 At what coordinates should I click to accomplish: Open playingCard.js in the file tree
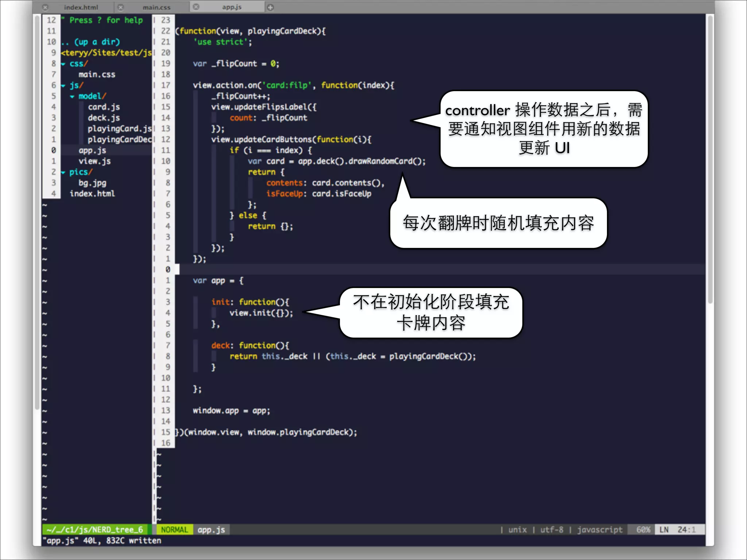tap(119, 129)
